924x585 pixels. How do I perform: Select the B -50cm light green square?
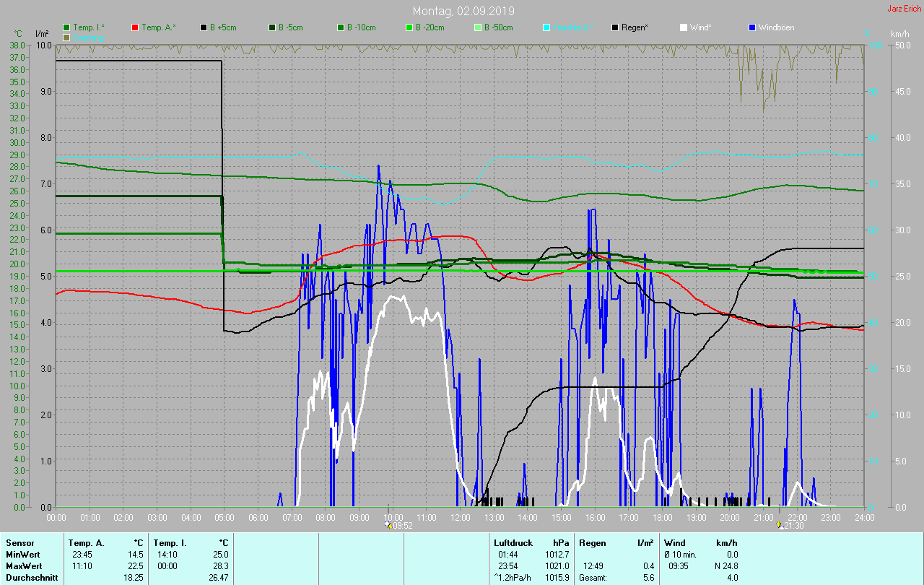[478, 27]
